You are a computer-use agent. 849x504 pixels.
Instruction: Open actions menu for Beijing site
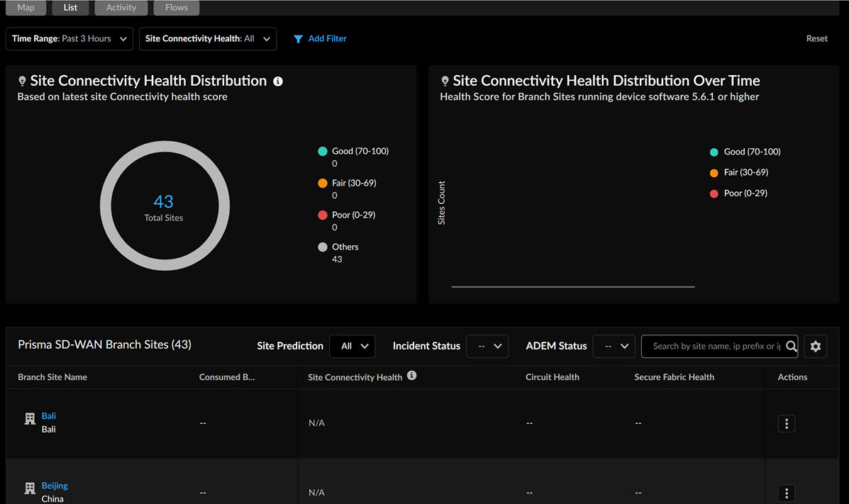tap(786, 493)
